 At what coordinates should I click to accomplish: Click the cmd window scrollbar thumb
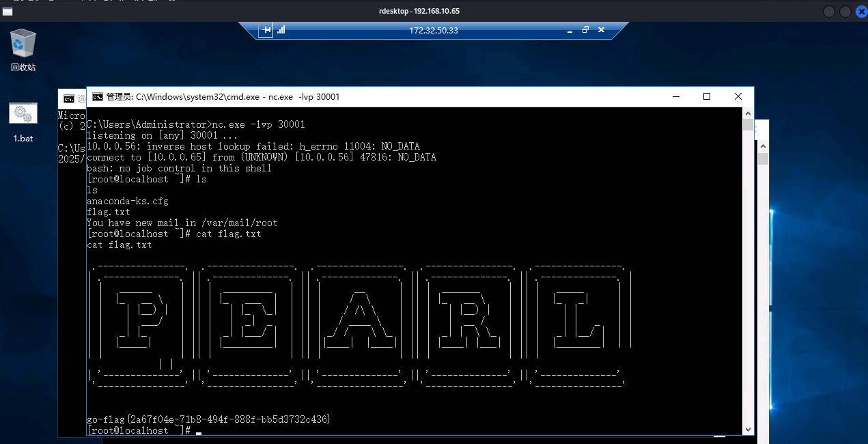[748, 126]
